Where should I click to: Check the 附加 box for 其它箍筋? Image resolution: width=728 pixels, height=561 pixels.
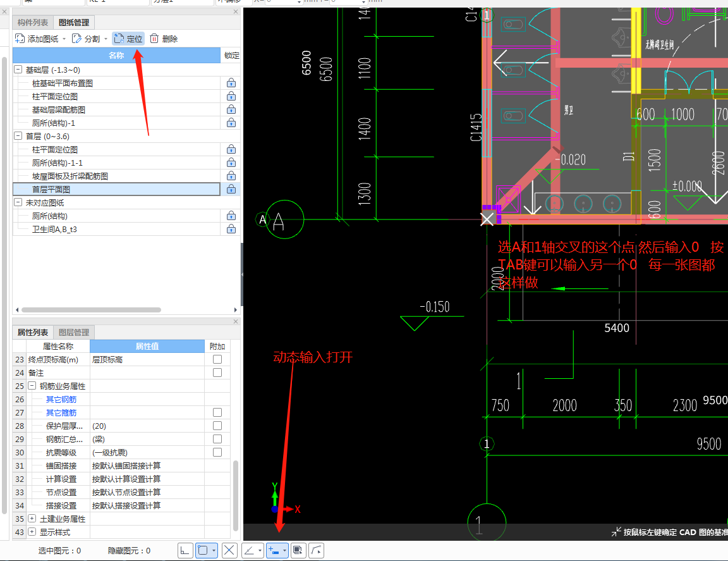[217, 412]
